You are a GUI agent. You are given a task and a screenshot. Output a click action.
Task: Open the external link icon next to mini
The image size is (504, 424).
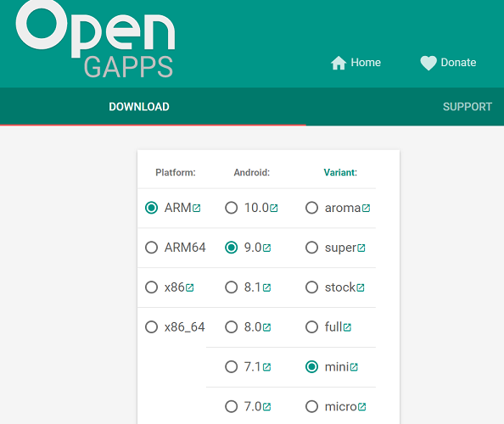(x=354, y=367)
